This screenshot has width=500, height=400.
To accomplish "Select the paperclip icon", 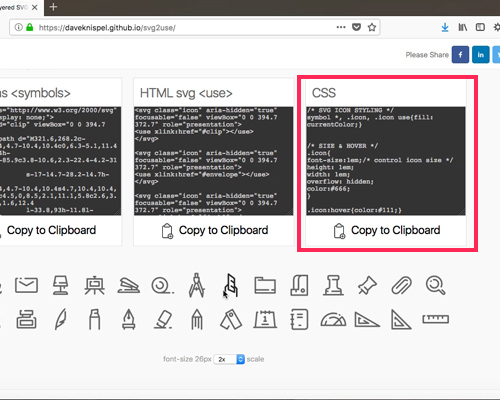I will [x=401, y=285].
